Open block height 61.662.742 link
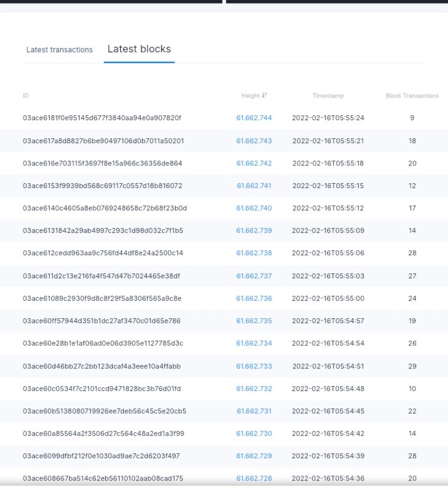 point(254,163)
